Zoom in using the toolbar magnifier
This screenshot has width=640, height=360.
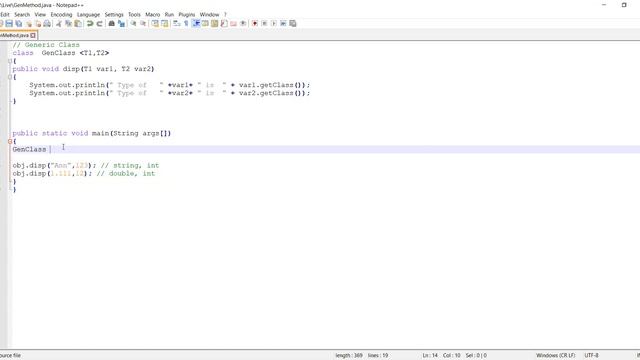133,24
